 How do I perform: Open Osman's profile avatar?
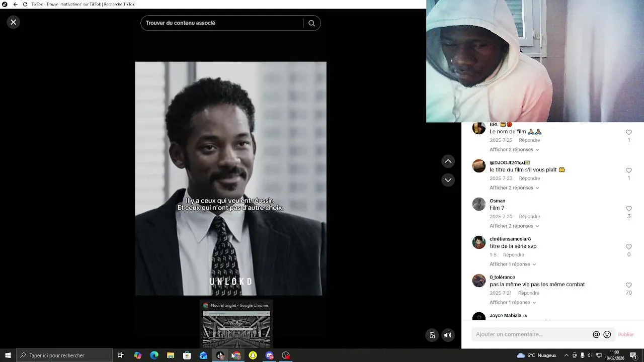tap(479, 204)
